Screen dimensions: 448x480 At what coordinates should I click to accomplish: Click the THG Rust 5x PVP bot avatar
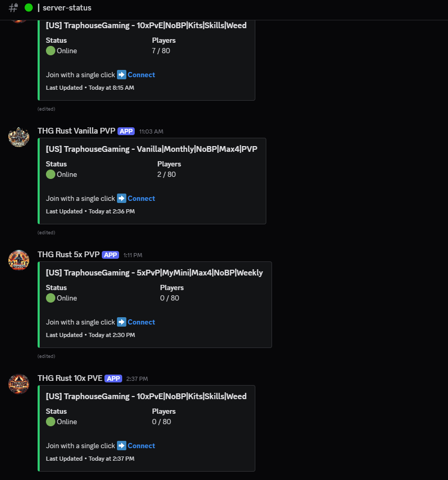[x=18, y=260]
